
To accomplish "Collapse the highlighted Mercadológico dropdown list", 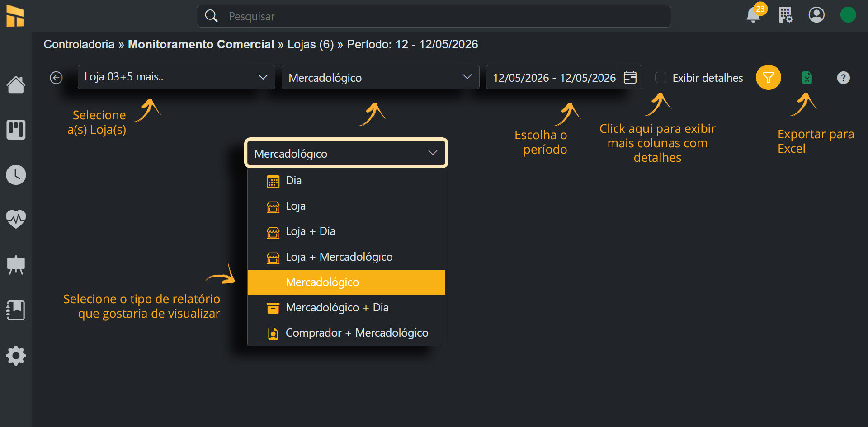I will coord(346,153).
